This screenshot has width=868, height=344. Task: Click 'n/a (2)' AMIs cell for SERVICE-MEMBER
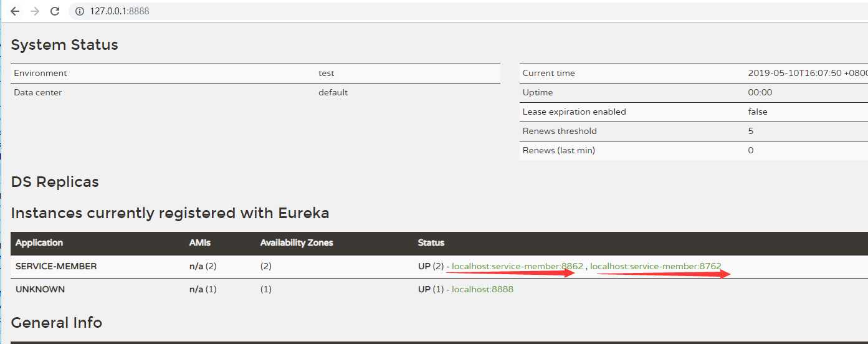(203, 266)
